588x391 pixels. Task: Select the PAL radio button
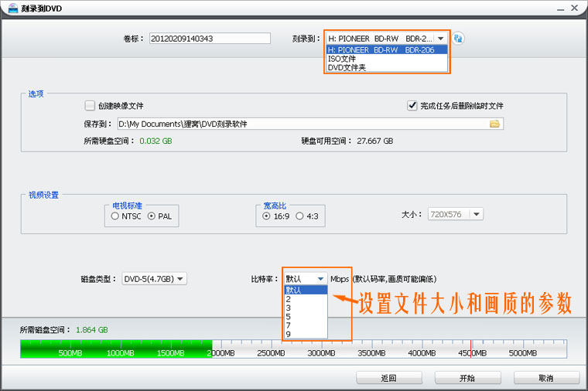[x=152, y=216]
